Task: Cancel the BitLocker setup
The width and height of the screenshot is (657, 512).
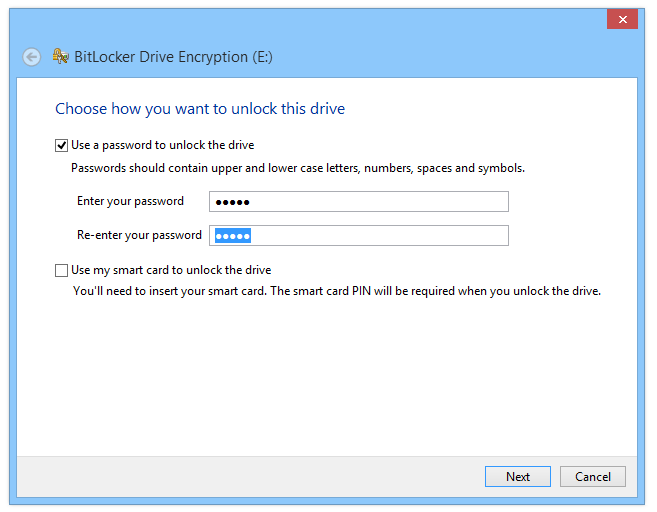Action: tap(592, 476)
